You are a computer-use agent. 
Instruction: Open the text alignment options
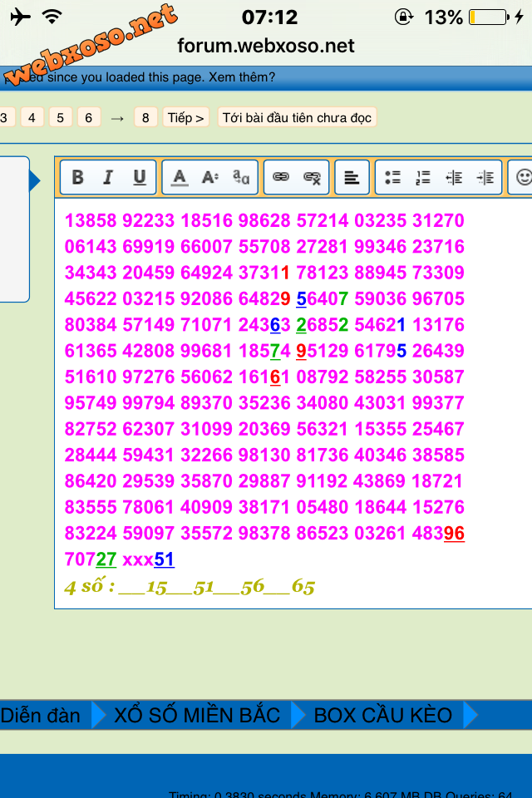pos(352,177)
